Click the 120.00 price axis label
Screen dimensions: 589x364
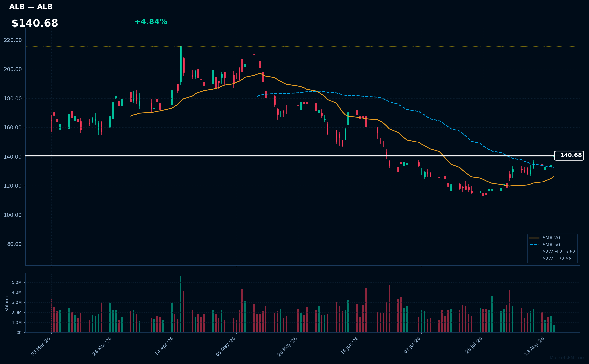pos(13,186)
